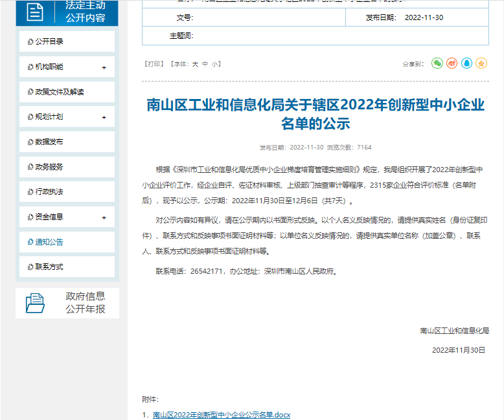Screen dimensions: 504x420
Task: Click the 政府信息公开年报 folder icon
Action: click(x=36, y=303)
